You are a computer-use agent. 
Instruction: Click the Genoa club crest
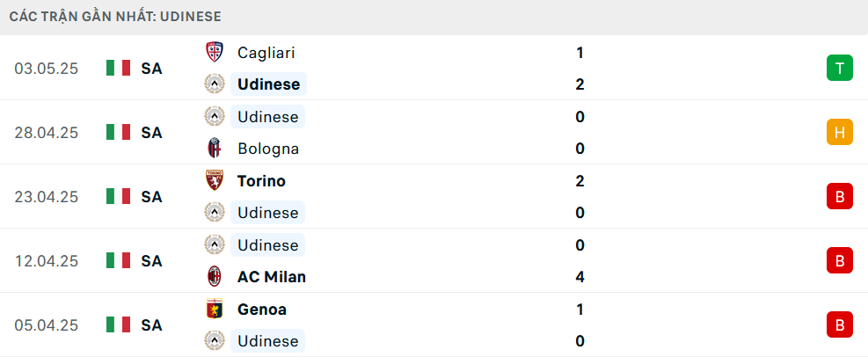pos(215,309)
